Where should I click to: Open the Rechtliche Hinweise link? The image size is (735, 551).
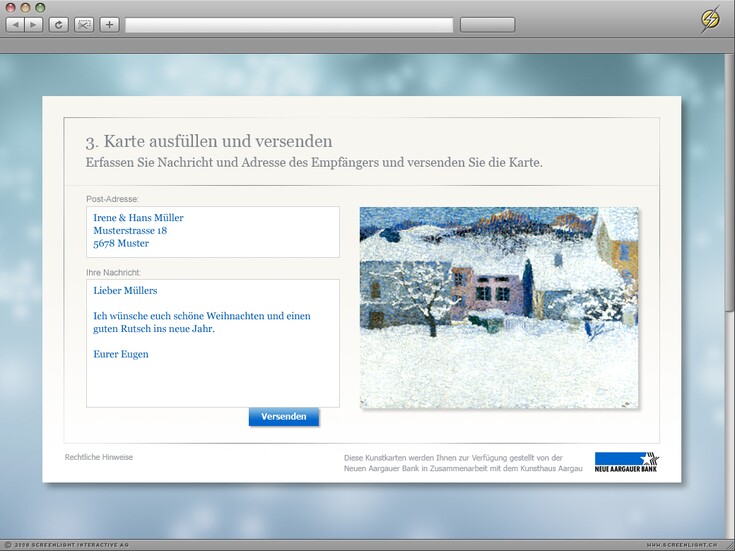99,457
